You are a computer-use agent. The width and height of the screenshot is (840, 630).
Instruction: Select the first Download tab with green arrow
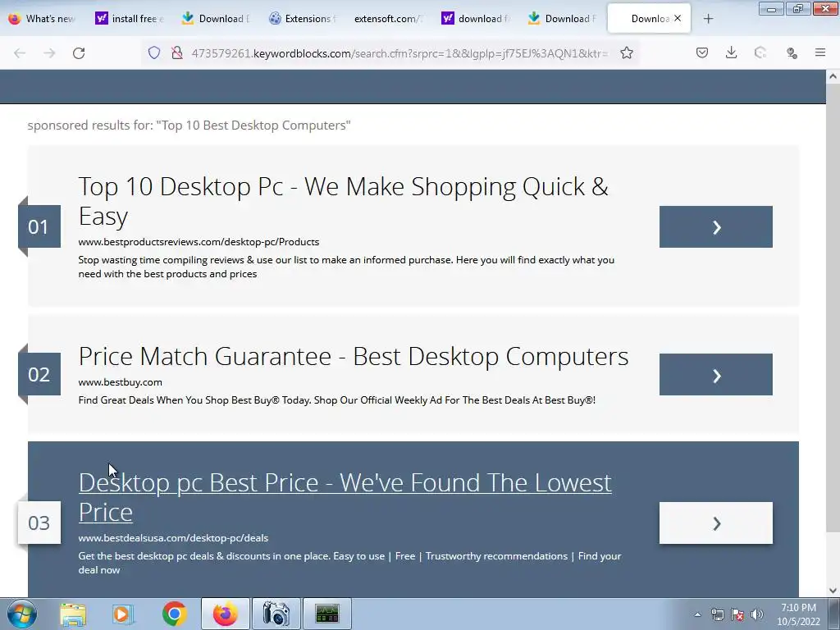point(217,19)
